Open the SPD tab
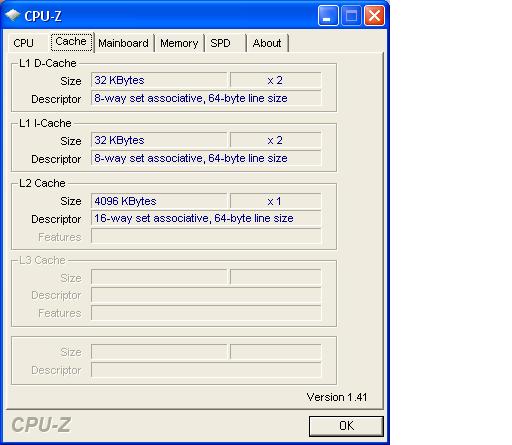This screenshot has height=445, width=512. tap(220, 43)
